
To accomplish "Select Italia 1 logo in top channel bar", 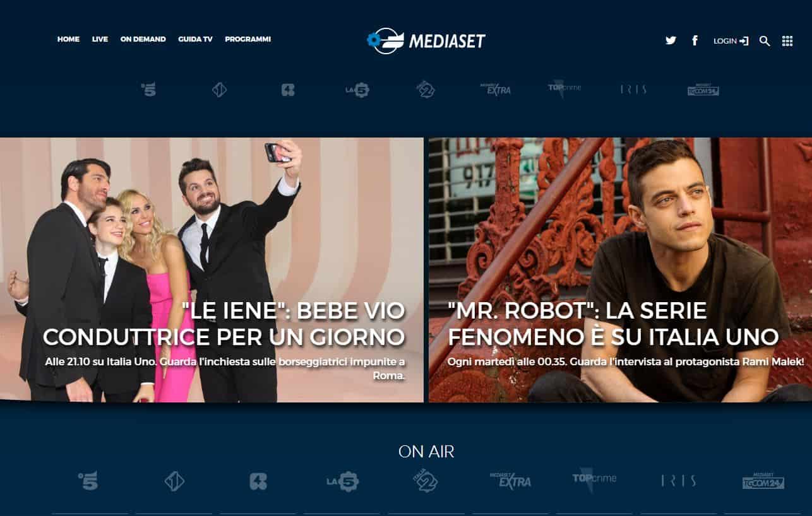I will coord(219,90).
